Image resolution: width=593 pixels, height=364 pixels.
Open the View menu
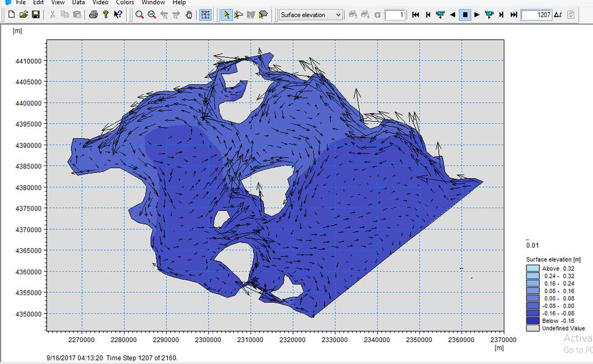tap(58, 2)
